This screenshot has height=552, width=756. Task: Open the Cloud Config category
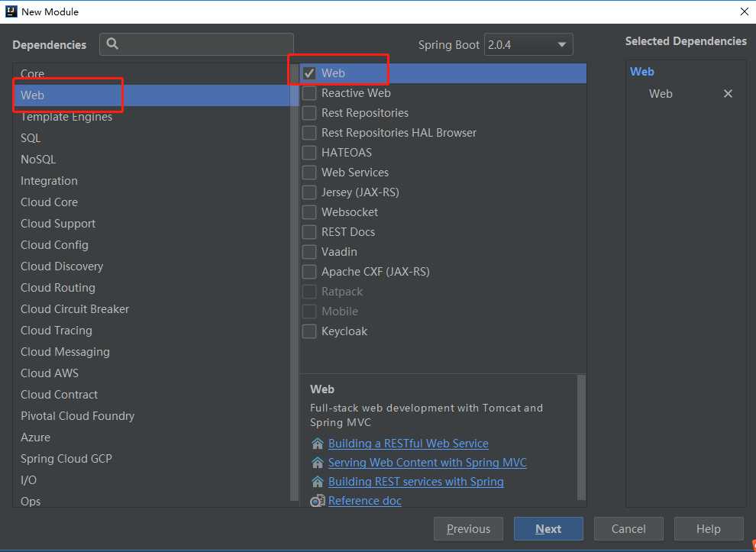(x=151, y=245)
